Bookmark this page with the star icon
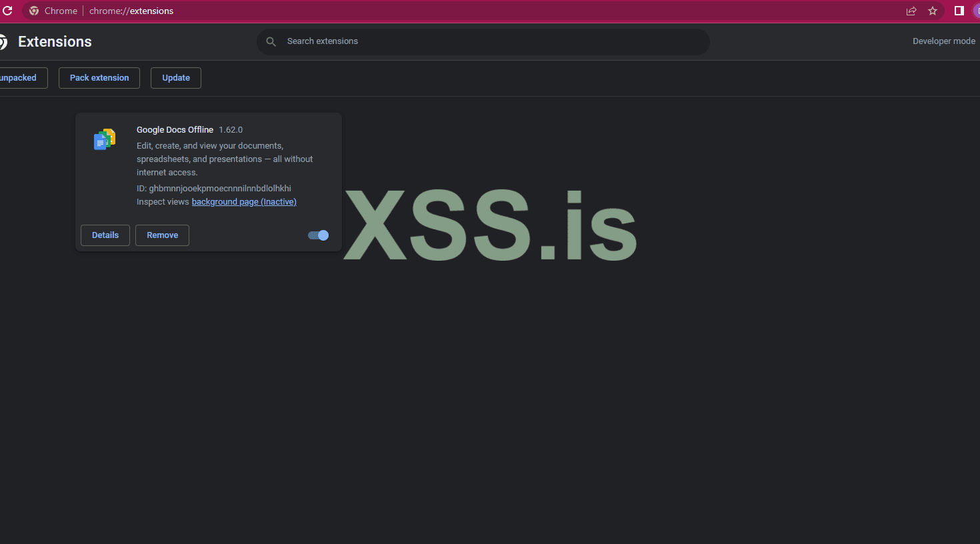This screenshot has height=544, width=980. coord(933,11)
